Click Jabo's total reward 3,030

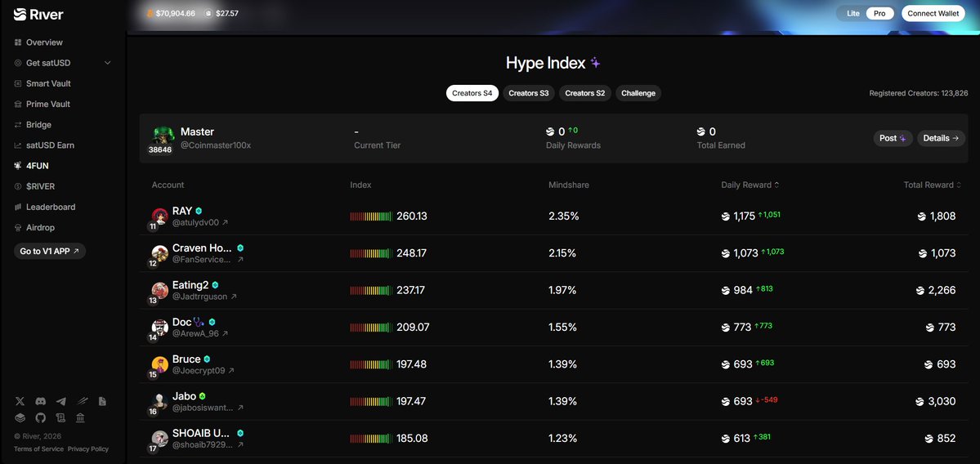click(x=936, y=402)
